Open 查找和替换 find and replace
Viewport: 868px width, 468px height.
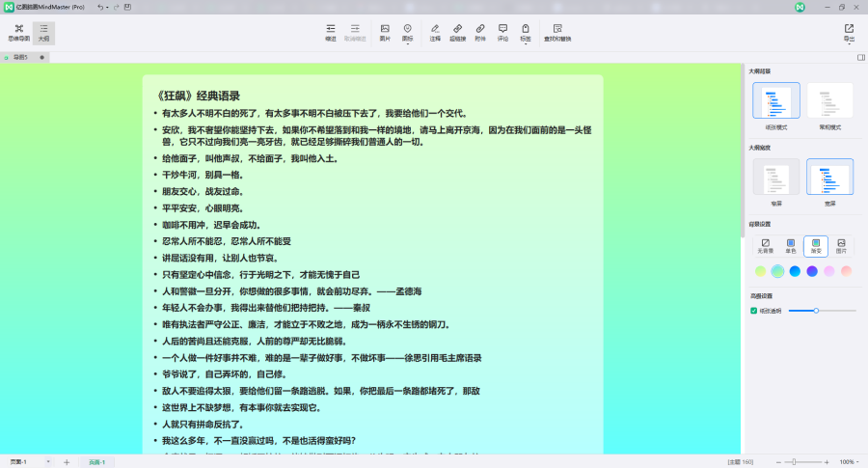click(556, 33)
